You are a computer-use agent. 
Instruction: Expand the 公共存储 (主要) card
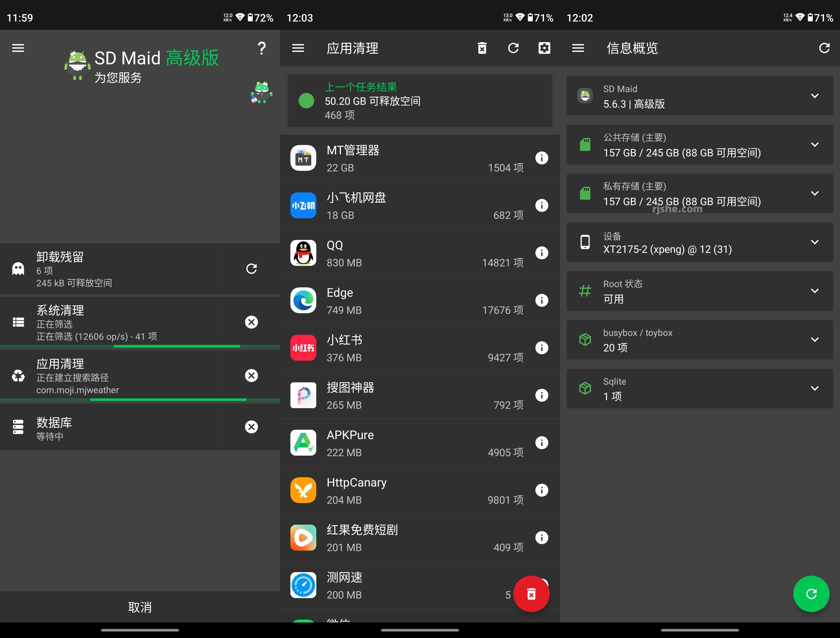699,145
